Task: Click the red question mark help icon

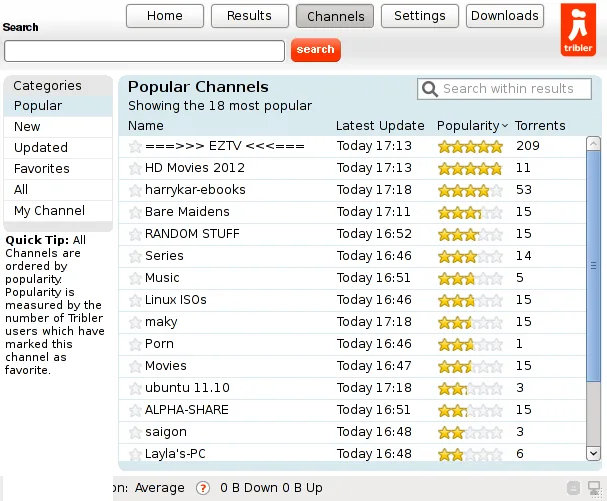Action: coord(203,488)
